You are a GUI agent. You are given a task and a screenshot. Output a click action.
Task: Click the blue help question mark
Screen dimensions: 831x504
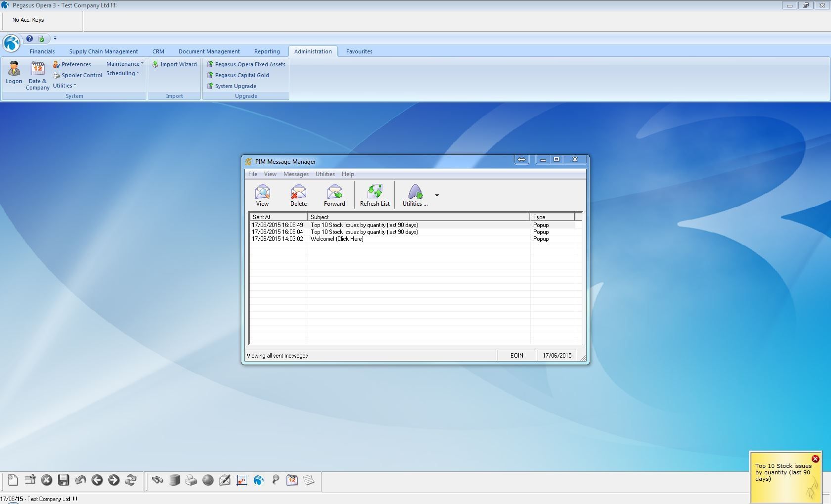click(x=30, y=39)
